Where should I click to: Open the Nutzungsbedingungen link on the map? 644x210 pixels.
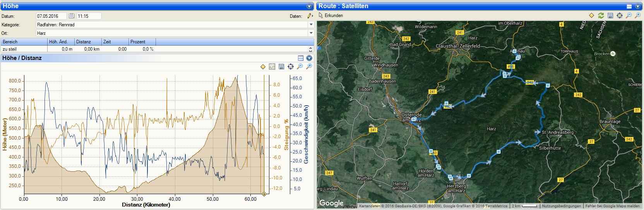561,206
